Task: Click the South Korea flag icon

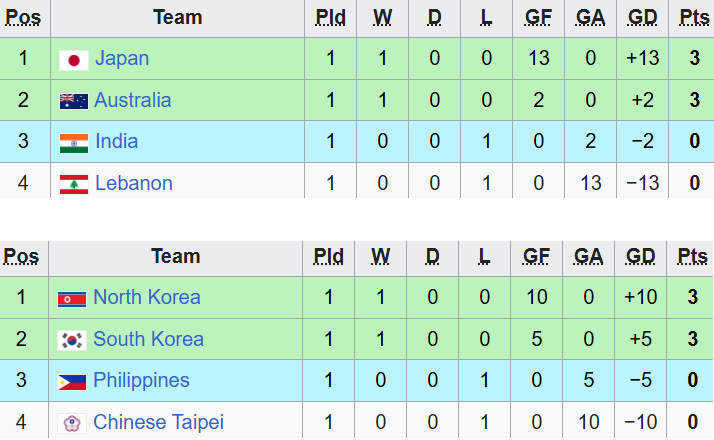Action: pos(72,340)
